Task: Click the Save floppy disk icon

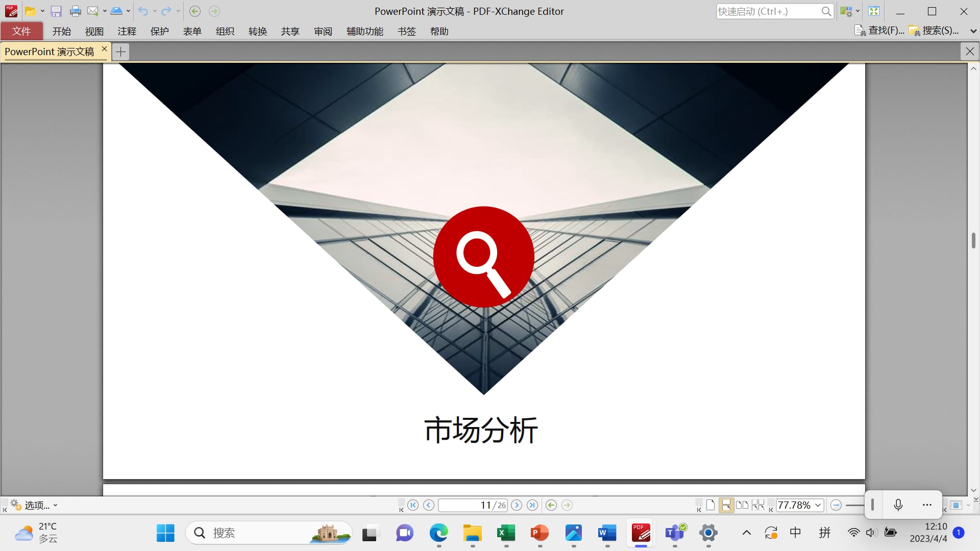Action: (x=56, y=11)
